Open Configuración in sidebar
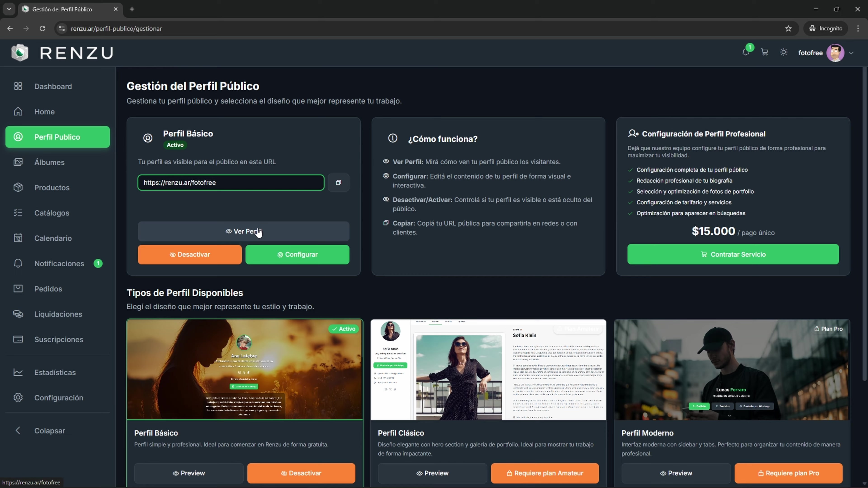868x488 pixels. tap(58, 397)
